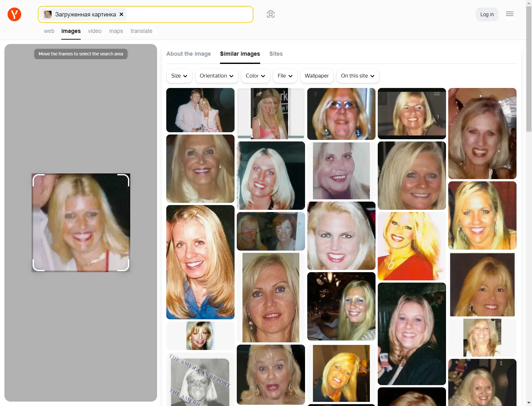Open The American Report watermarked thumbnail
532x406 pixels.
click(200, 380)
